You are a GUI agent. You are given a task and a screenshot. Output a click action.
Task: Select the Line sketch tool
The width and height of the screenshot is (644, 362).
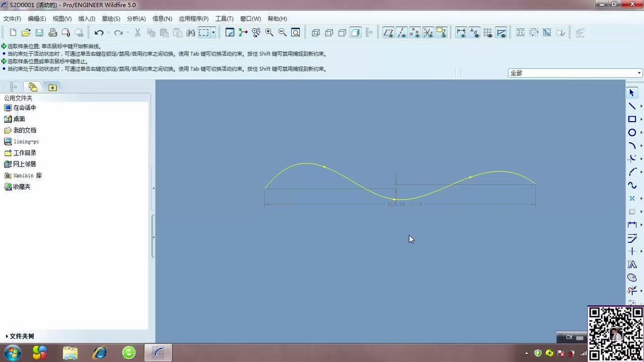[x=632, y=106]
